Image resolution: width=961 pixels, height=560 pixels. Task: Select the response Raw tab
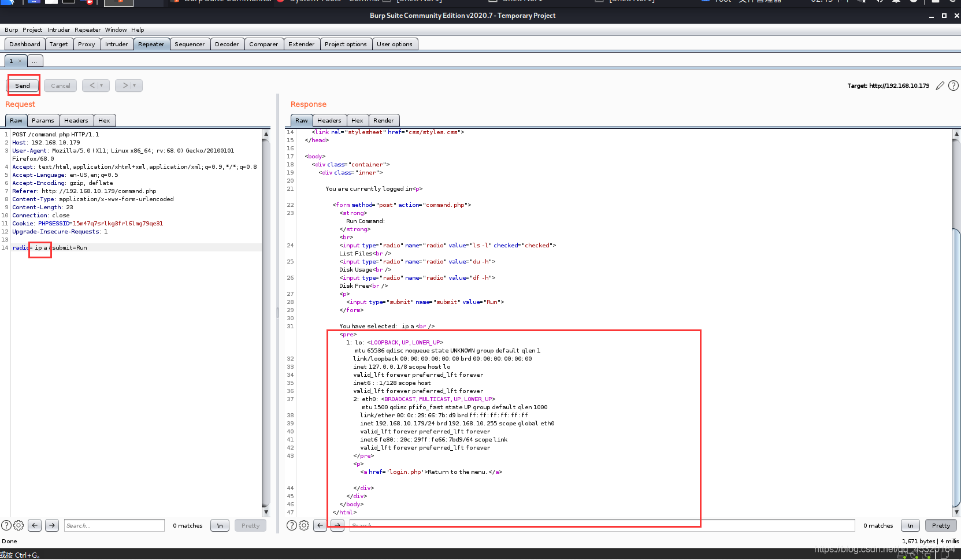(x=302, y=120)
